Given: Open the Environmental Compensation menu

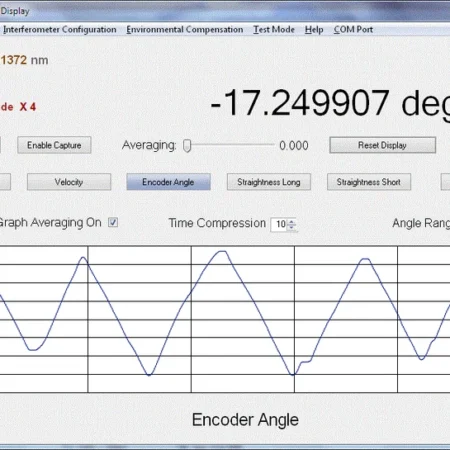Looking at the screenshot, I should [184, 30].
